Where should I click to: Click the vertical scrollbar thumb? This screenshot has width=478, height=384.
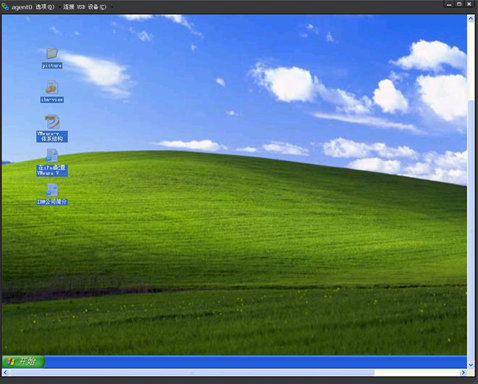coord(471,231)
